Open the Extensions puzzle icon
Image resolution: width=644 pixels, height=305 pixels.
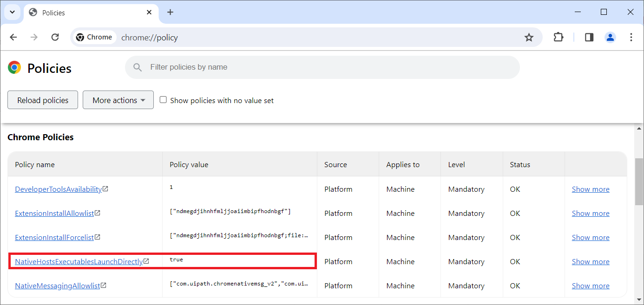click(x=559, y=37)
